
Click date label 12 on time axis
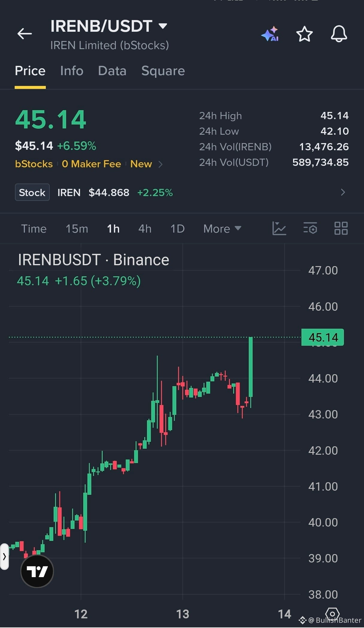81,614
